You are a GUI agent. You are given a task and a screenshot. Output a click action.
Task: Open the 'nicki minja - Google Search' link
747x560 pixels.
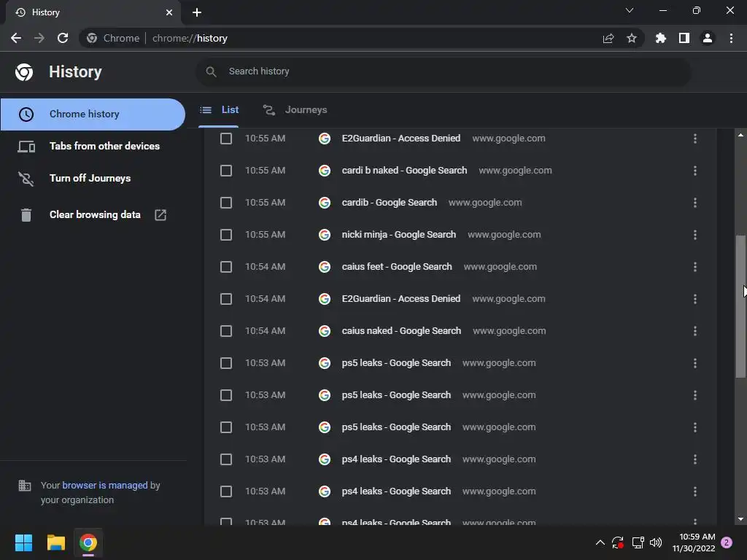[399, 234]
